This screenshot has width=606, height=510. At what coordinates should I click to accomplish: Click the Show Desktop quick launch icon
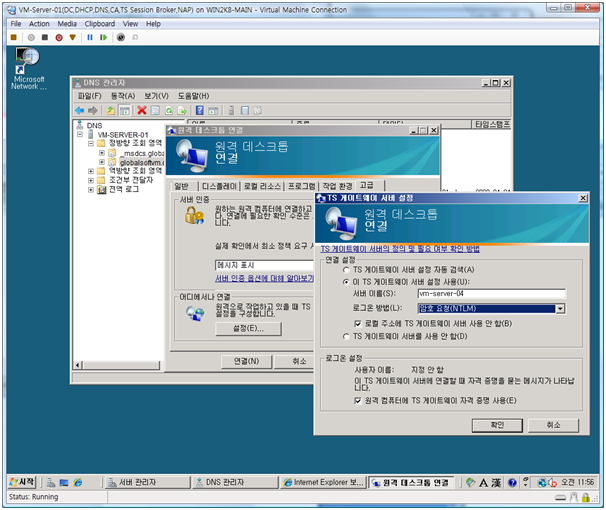(x=64, y=482)
